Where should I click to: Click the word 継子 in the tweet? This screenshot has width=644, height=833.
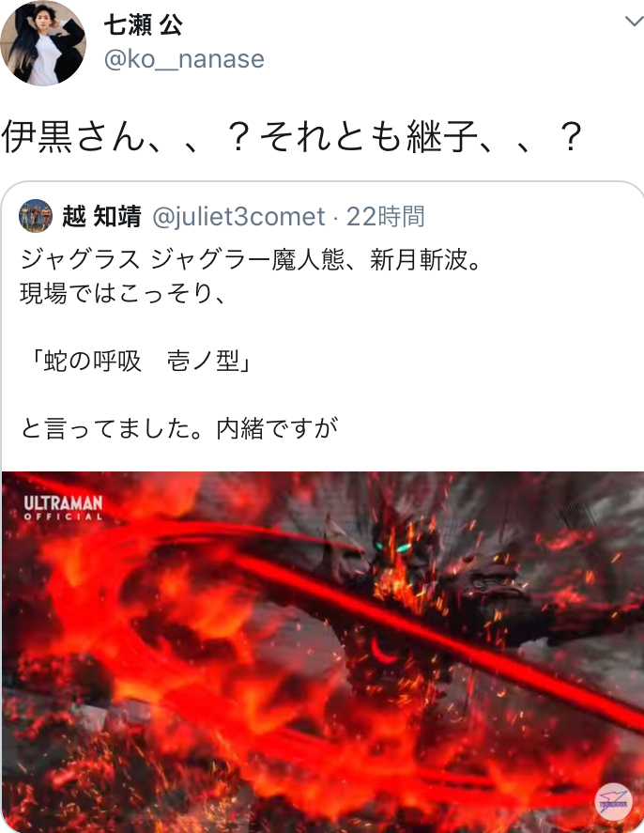click(443, 136)
